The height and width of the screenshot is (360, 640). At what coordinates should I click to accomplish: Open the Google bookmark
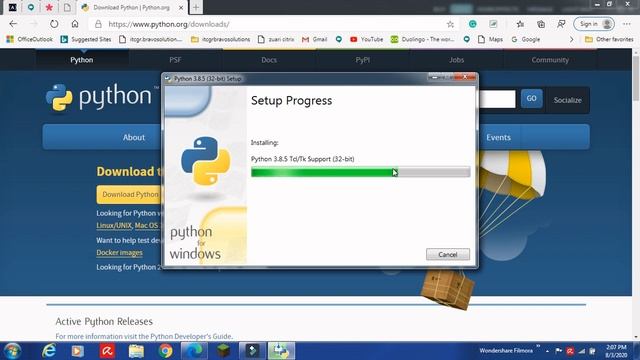[x=526, y=39]
